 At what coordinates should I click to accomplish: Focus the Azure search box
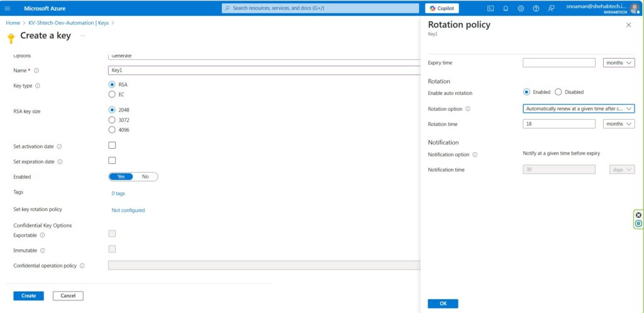pos(321,8)
